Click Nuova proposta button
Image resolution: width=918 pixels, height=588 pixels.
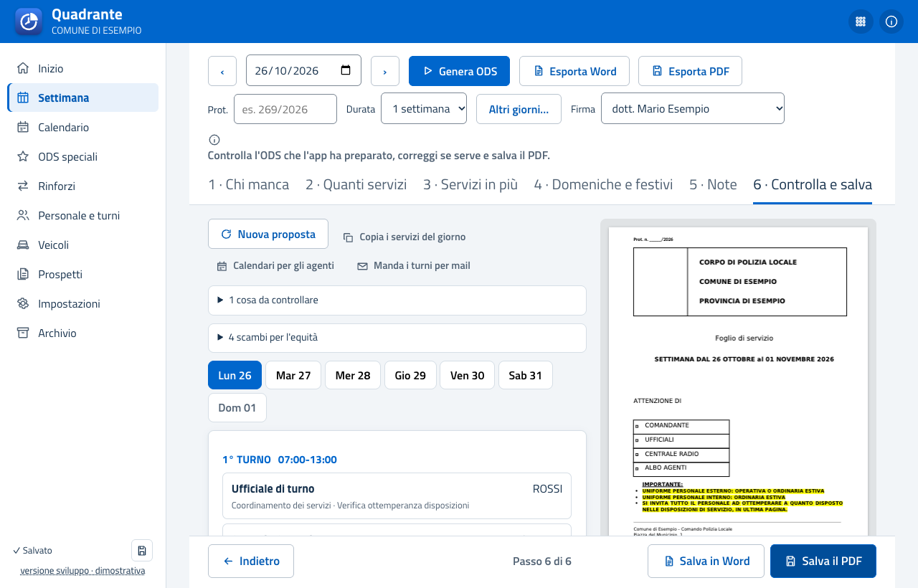[x=268, y=234]
